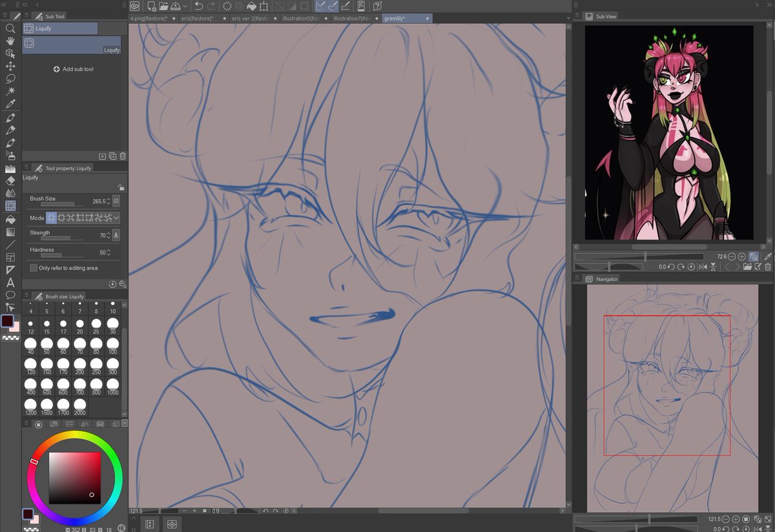Select the Zoom tool in the left toolbar

tap(10, 28)
